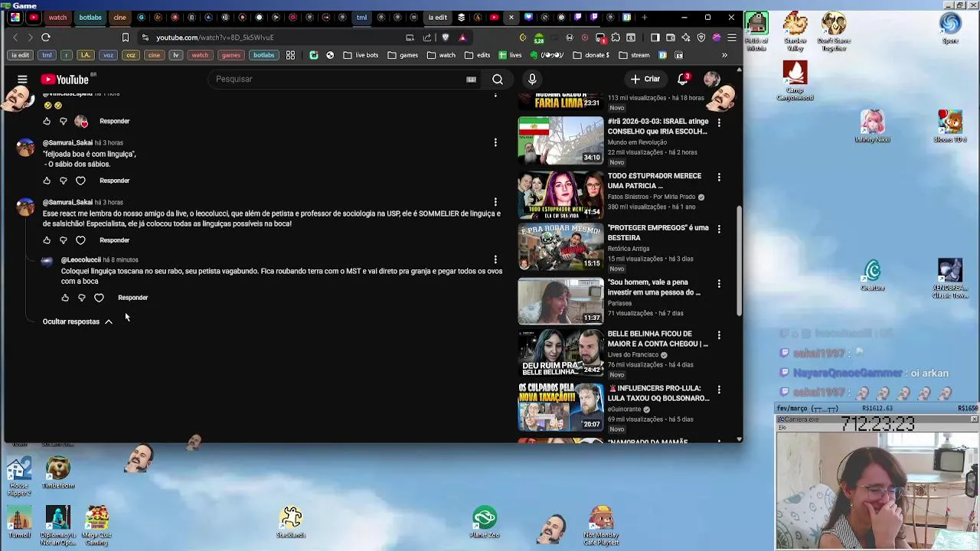Launch Stardew Valley desktop icon
The width and height of the screenshot is (980, 551).
tap(795, 32)
